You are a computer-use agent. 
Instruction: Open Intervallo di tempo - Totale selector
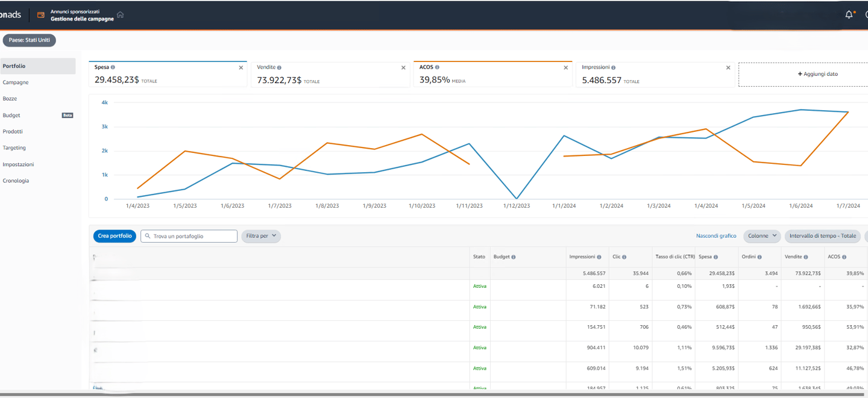coord(823,236)
